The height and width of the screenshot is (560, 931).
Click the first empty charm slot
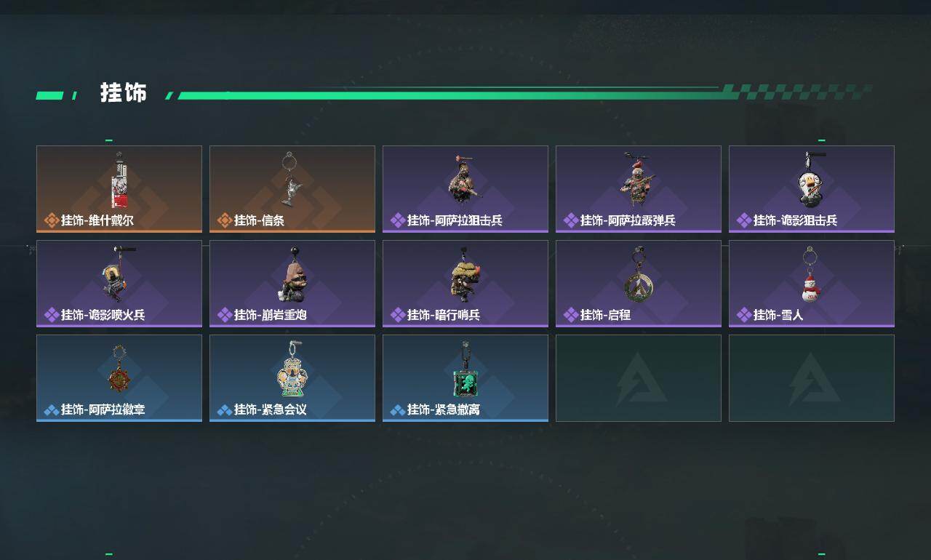tap(639, 378)
